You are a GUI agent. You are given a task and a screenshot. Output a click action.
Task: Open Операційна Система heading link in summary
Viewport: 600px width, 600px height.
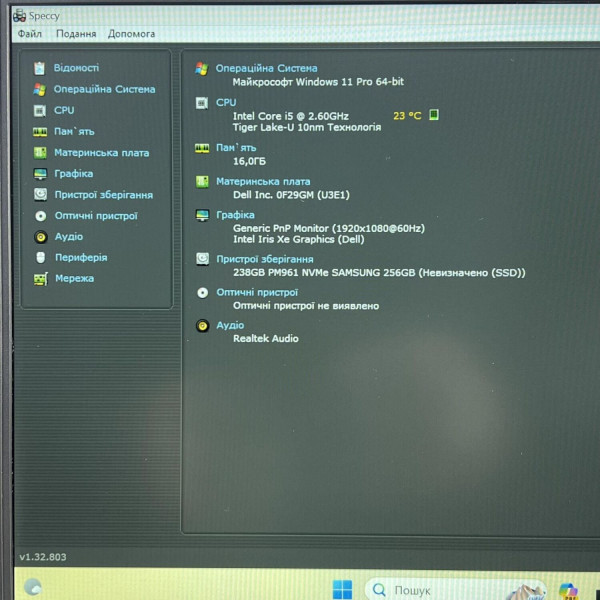coord(266,68)
